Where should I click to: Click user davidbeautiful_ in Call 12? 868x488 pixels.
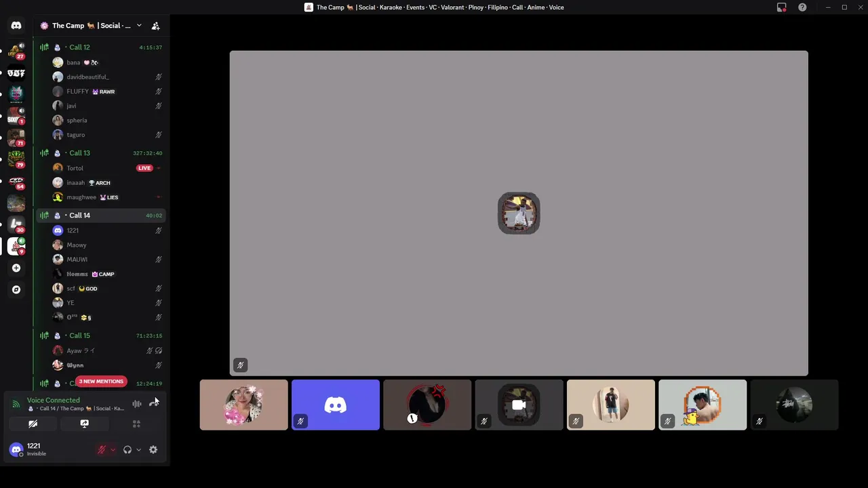[x=87, y=77]
